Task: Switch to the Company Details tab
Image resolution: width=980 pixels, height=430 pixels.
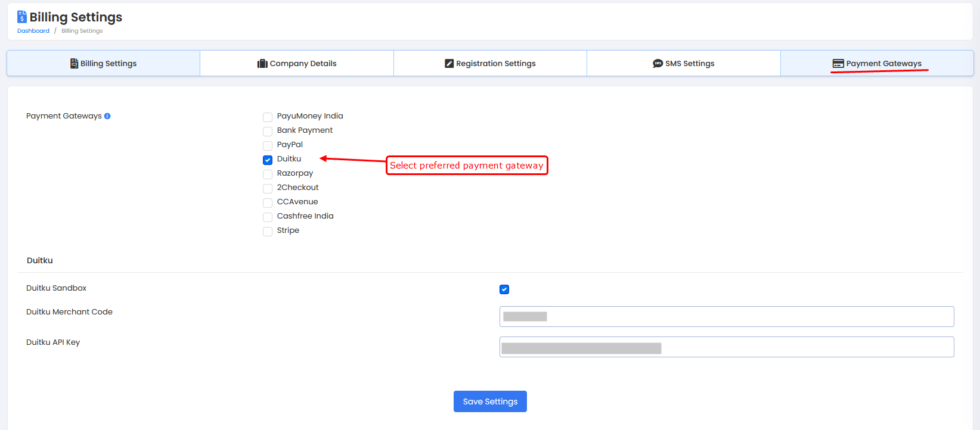Action: pos(297,64)
